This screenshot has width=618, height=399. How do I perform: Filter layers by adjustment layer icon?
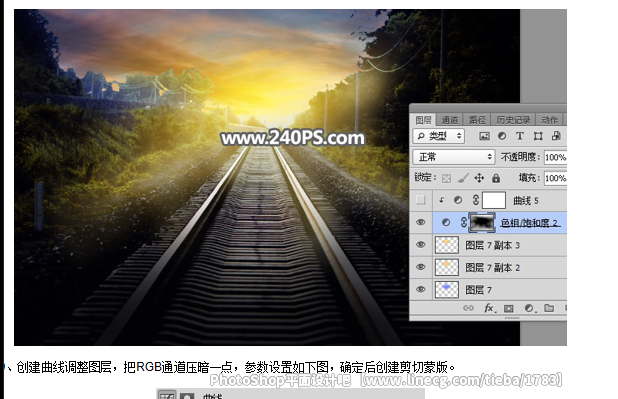502,136
